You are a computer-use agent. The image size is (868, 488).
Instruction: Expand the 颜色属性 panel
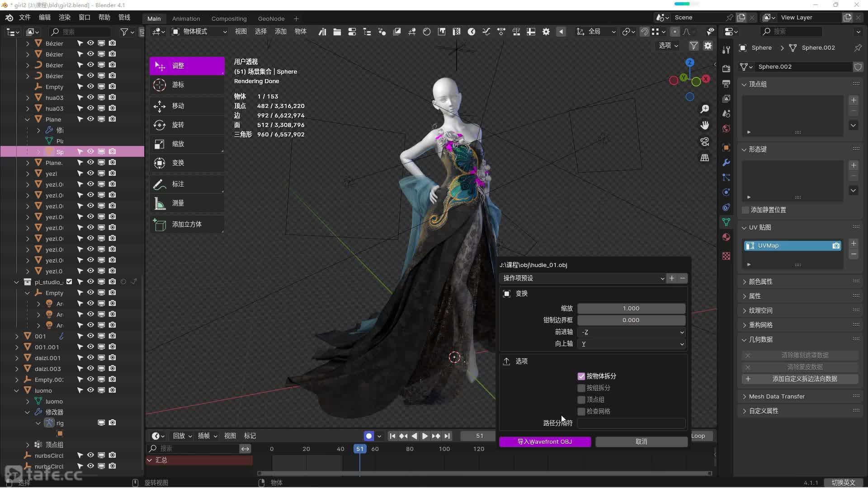coord(760,282)
